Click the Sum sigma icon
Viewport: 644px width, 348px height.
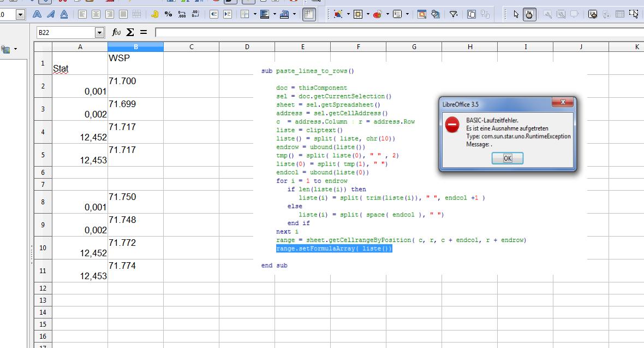130,32
